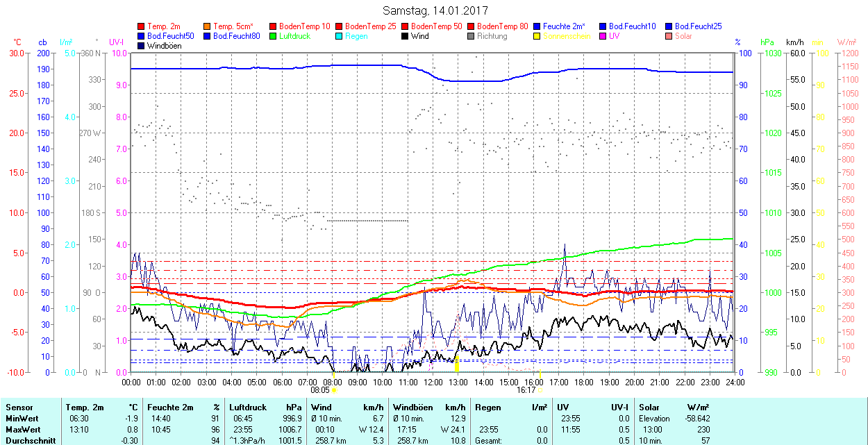Click the green Luftdruck legend square
This screenshot has width=868, height=445.
(x=274, y=36)
